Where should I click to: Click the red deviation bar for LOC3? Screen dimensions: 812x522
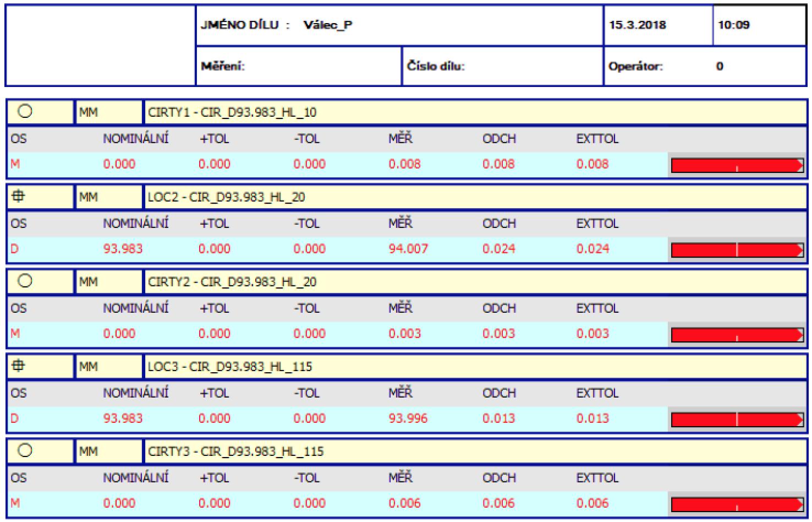[x=737, y=420]
